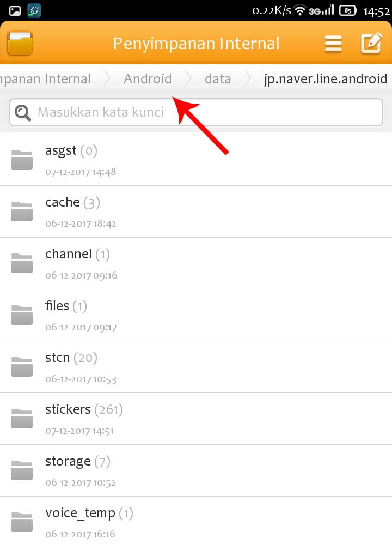The height and width of the screenshot is (544, 392).
Task: Open the files folder
Action: coord(196,315)
